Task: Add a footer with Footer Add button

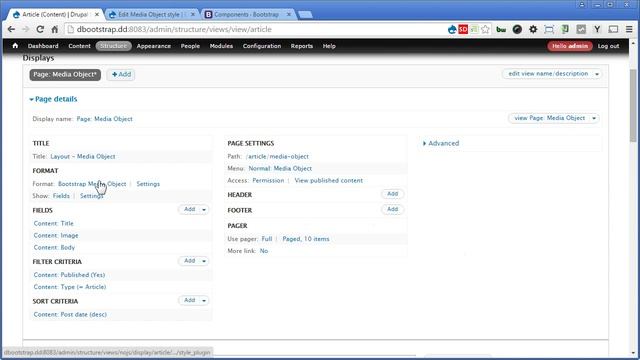Action: click(x=393, y=209)
